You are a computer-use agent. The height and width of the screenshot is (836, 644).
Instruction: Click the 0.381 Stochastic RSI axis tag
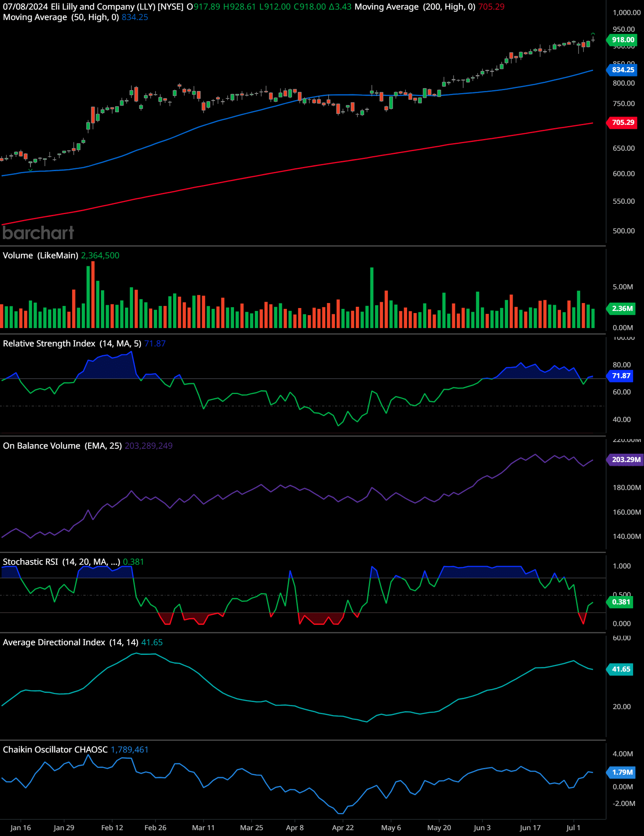pos(621,602)
